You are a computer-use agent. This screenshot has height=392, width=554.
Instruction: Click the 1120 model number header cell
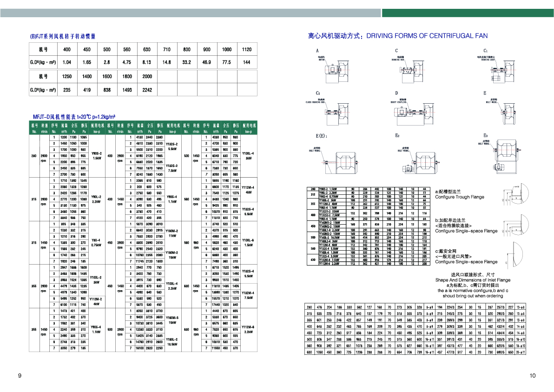click(x=247, y=49)
